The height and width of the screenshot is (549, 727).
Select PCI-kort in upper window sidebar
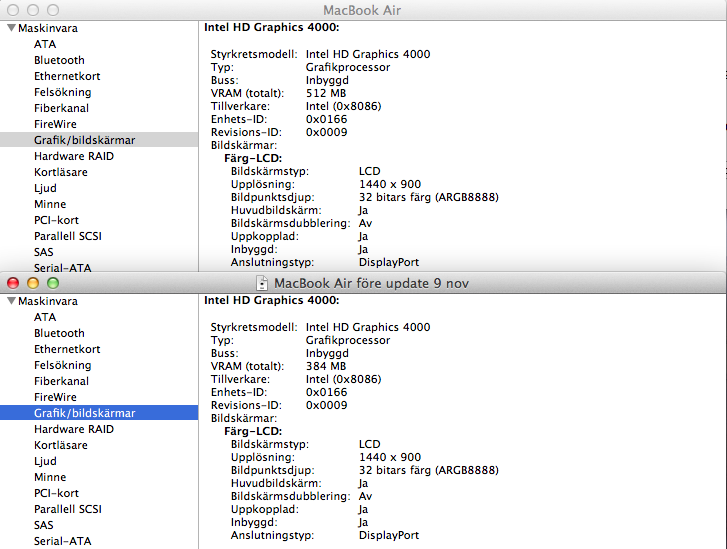[57, 220]
